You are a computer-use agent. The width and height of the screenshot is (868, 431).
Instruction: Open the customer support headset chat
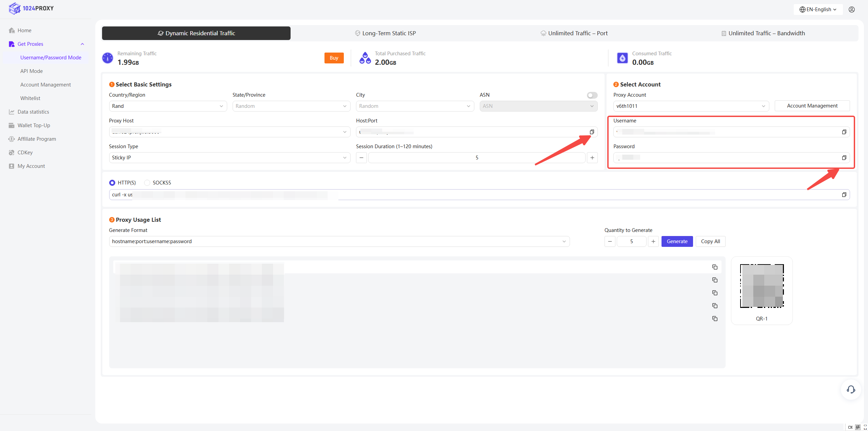click(x=851, y=389)
